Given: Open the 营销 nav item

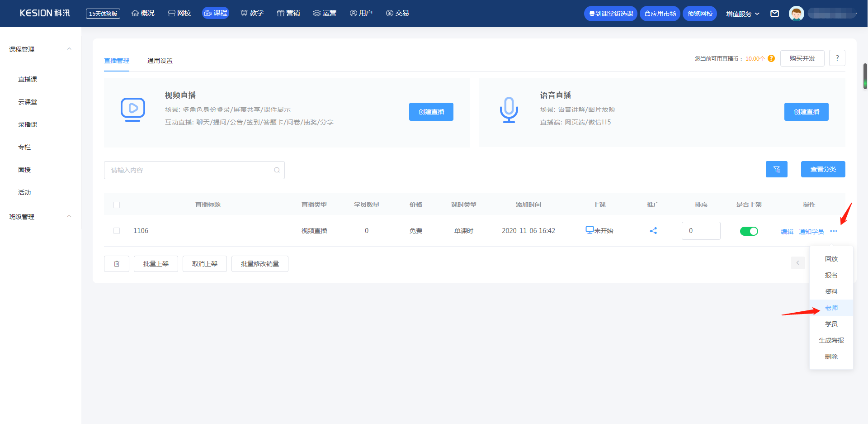Looking at the screenshot, I should click(288, 13).
